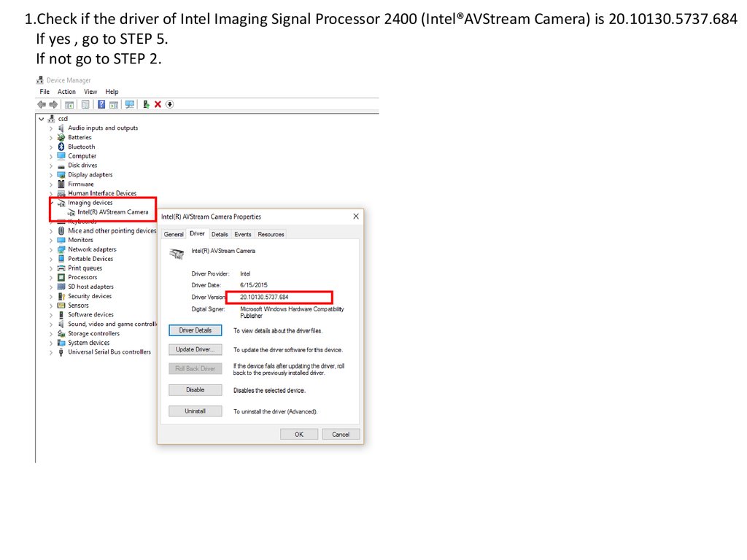Click the Digital Signer Microsoft Windows Hardware text
Image resolution: width=747 pixels, height=560 pixels.
point(292,312)
